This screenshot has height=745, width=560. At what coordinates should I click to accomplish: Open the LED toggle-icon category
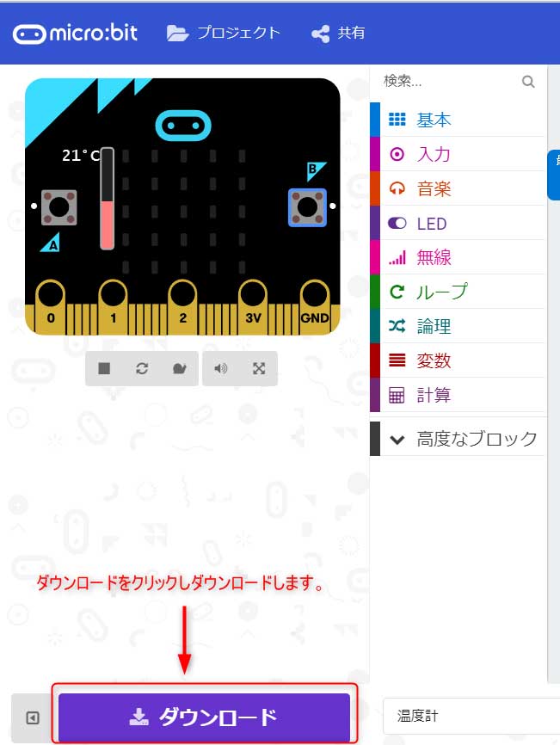coord(458,223)
